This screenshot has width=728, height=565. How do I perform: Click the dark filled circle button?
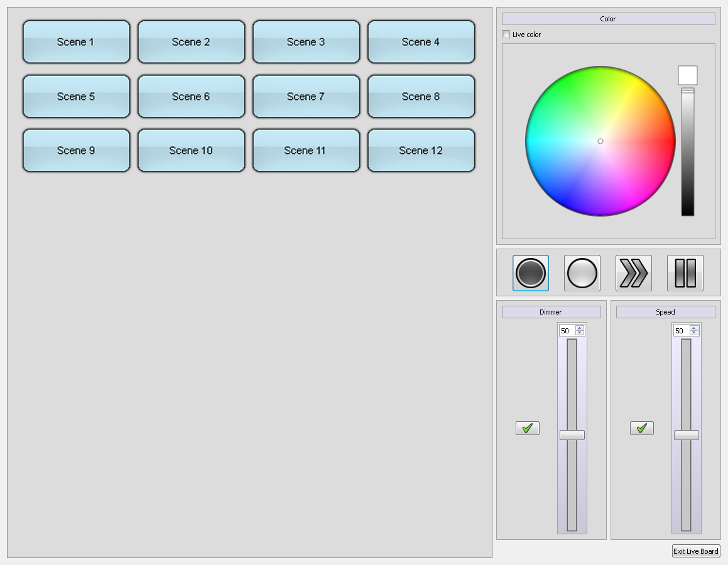pos(531,273)
